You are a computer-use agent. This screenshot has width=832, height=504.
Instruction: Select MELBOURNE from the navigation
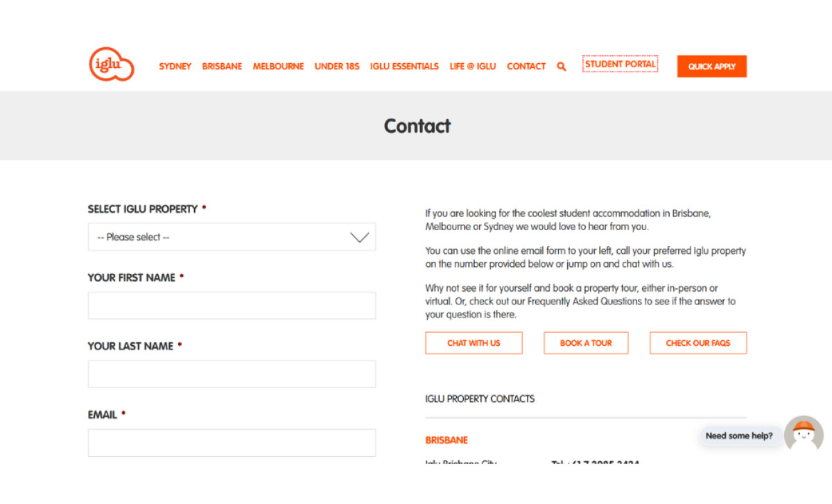click(278, 66)
